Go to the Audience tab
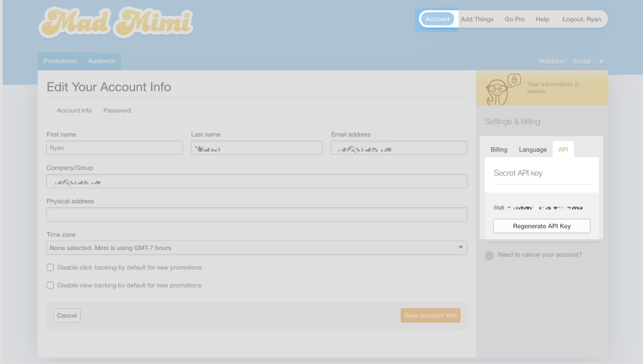The height and width of the screenshot is (364, 643). click(x=102, y=61)
